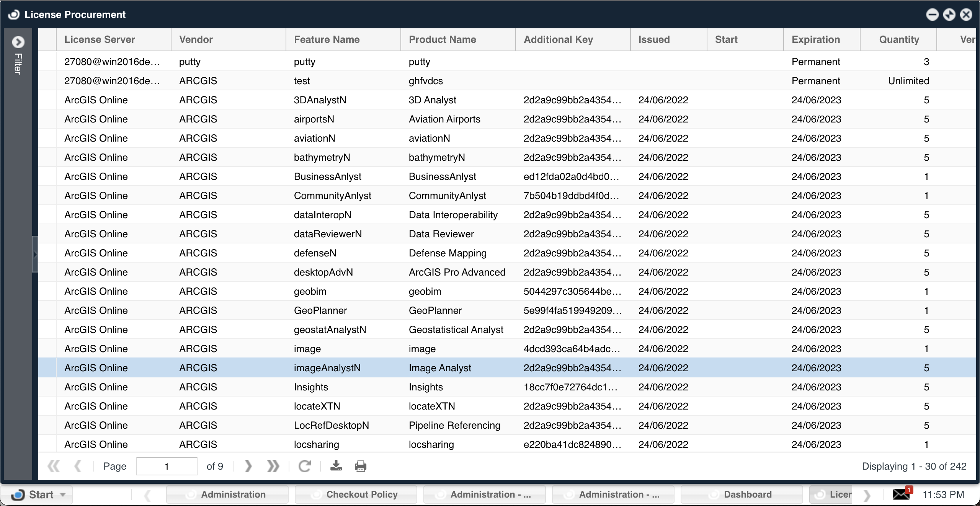Select the Insights product row
This screenshot has width=980, height=506.
click(x=426, y=387)
